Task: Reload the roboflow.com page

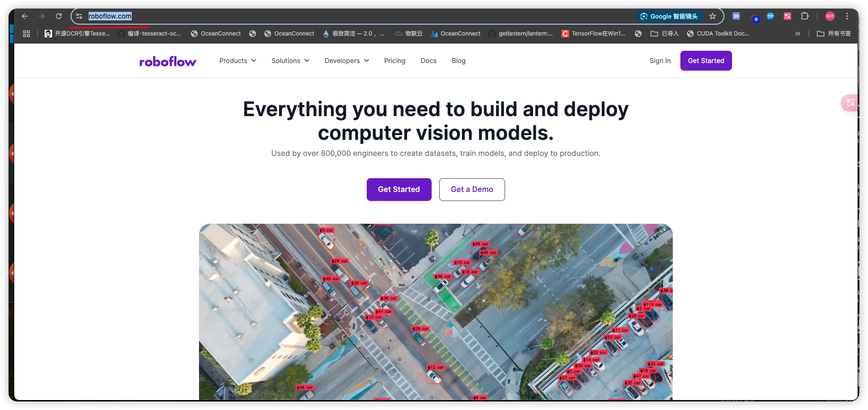Action: pos(59,16)
